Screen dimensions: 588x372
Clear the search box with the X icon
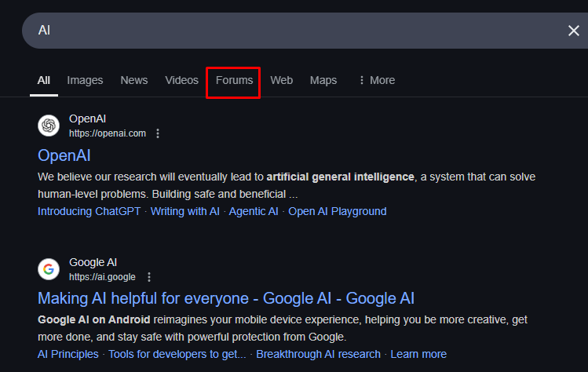573,31
